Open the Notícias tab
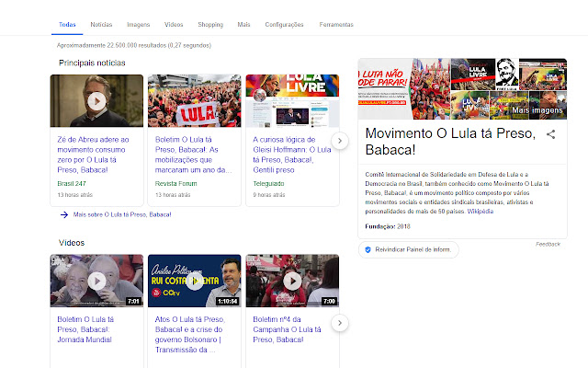 point(101,25)
